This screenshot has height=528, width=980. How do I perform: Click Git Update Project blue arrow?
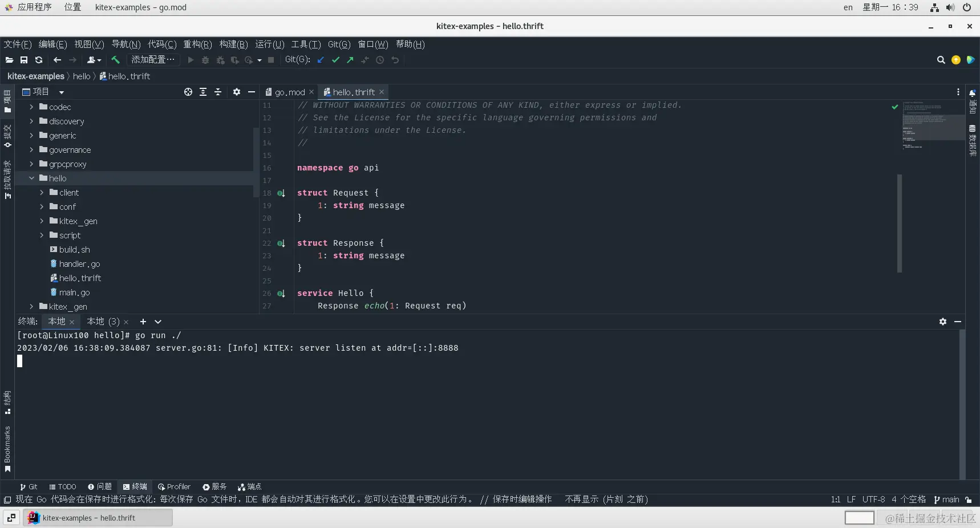[321, 60]
